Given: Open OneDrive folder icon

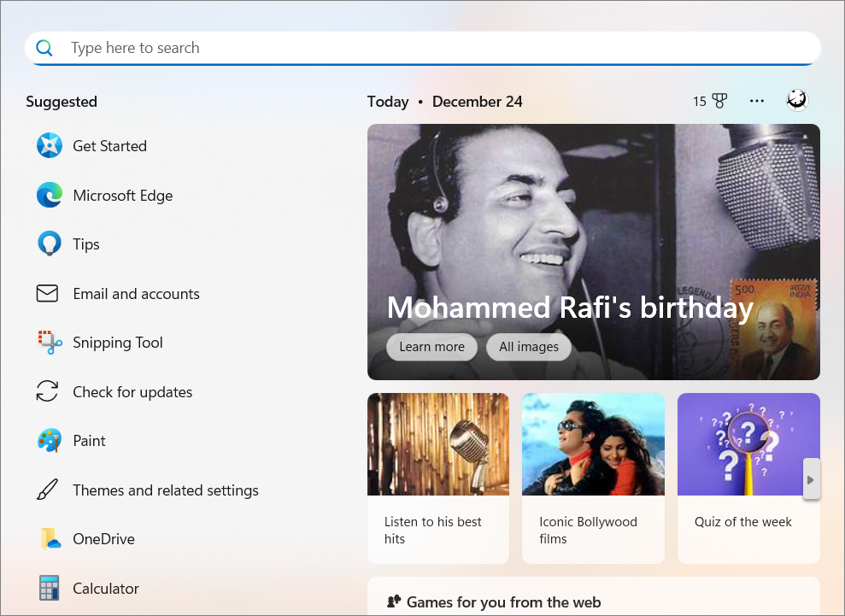Looking at the screenshot, I should (x=50, y=539).
